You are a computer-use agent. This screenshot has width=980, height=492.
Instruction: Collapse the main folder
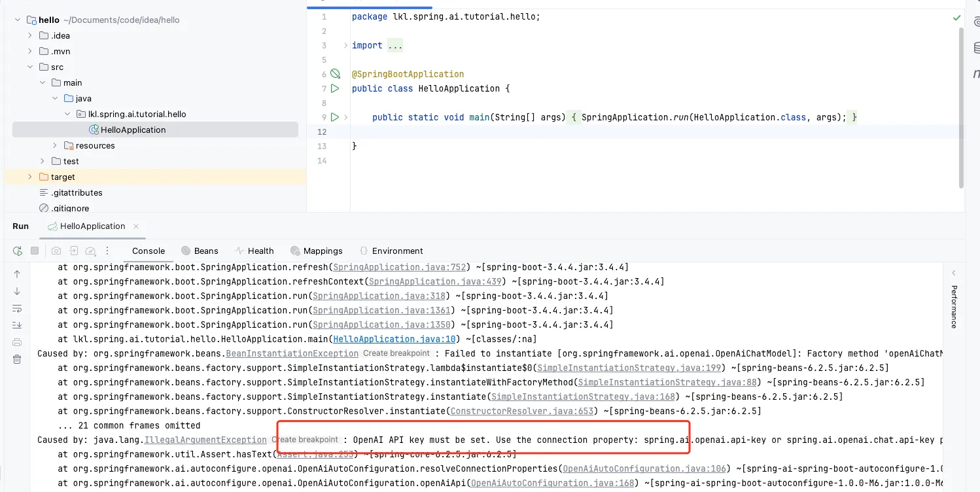coord(43,83)
